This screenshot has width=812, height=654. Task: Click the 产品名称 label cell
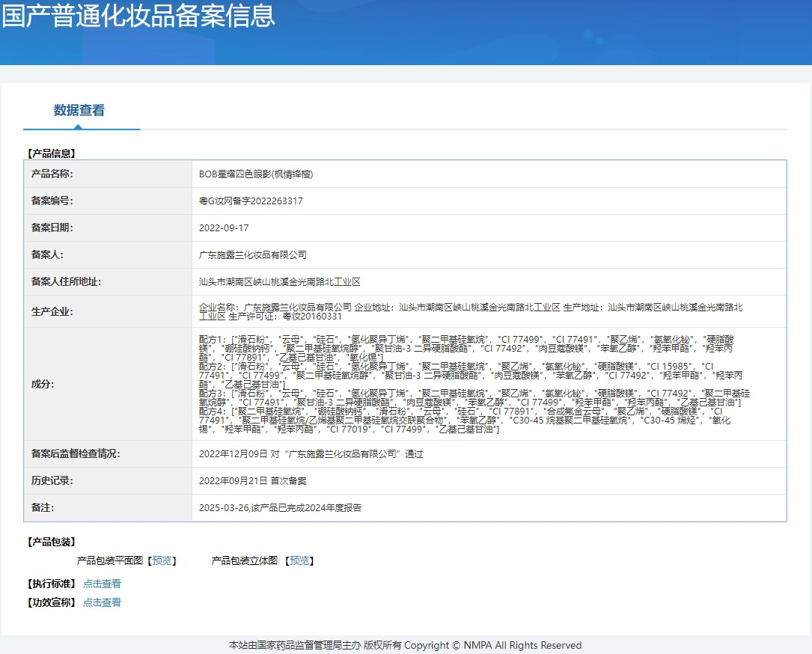point(108,174)
